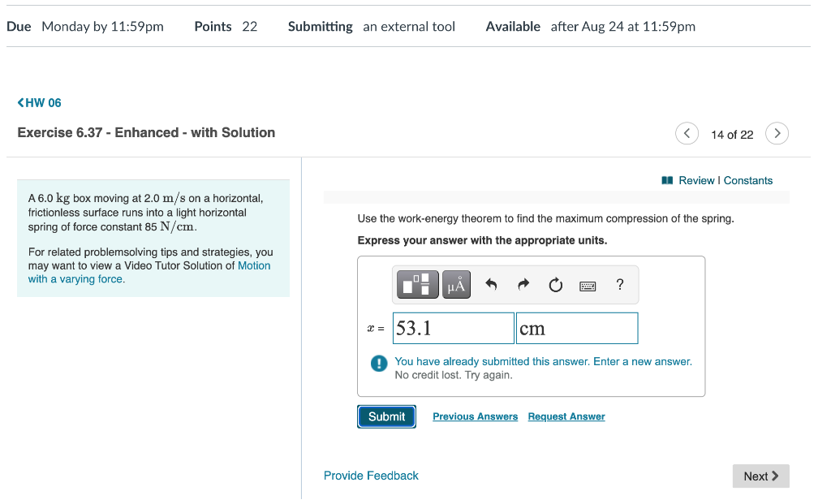Click 'Express your answer with the appropriate units.' text

click(x=482, y=240)
